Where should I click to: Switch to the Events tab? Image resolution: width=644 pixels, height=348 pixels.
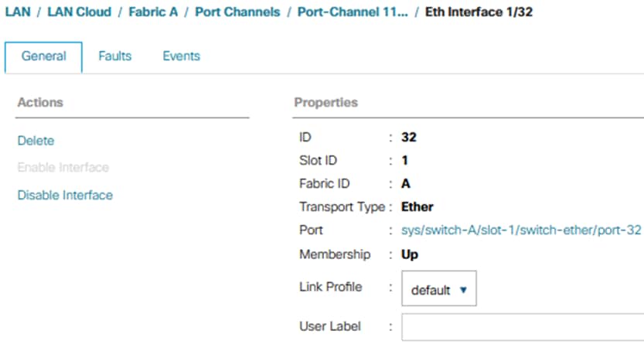pos(181,56)
